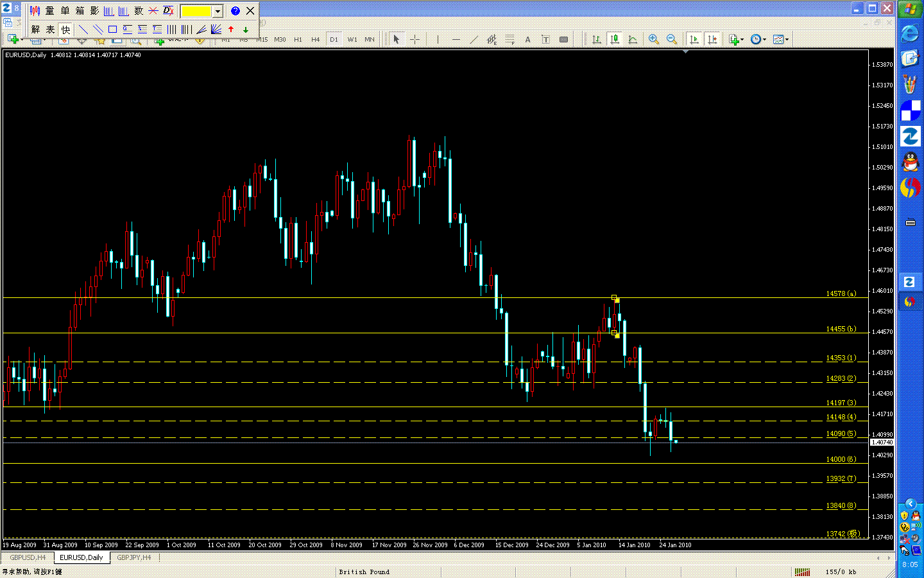Select the 14578 (a) horizontal level label
Screen dimensions: 924x578
[x=841, y=293]
